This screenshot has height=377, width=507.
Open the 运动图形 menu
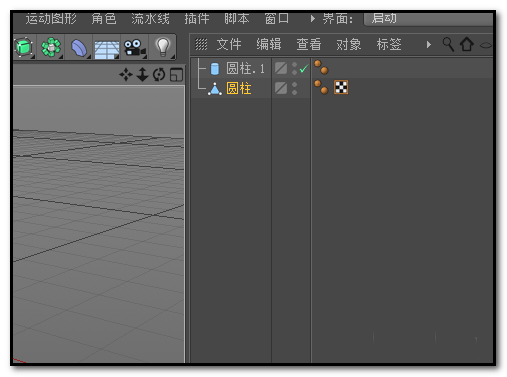pyautogui.click(x=51, y=18)
